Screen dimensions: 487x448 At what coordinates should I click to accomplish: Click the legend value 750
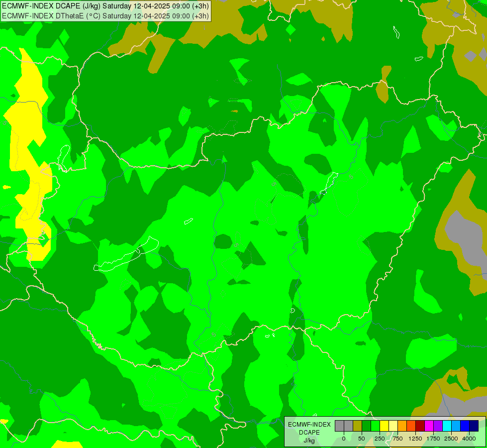coord(397,439)
